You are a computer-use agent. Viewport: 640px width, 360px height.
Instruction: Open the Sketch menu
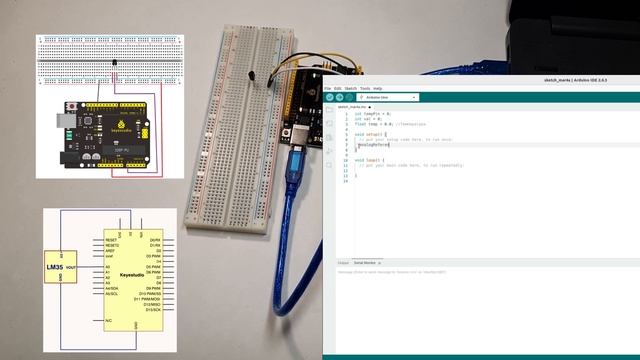pos(351,89)
